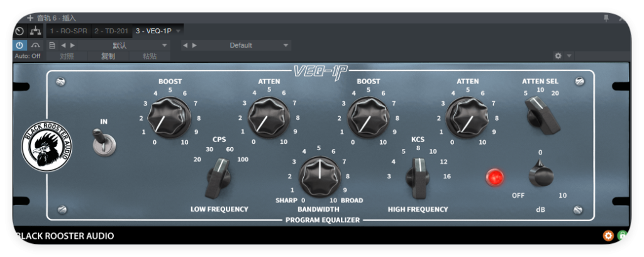Click the sidechain arc icon next to power

coord(36,45)
